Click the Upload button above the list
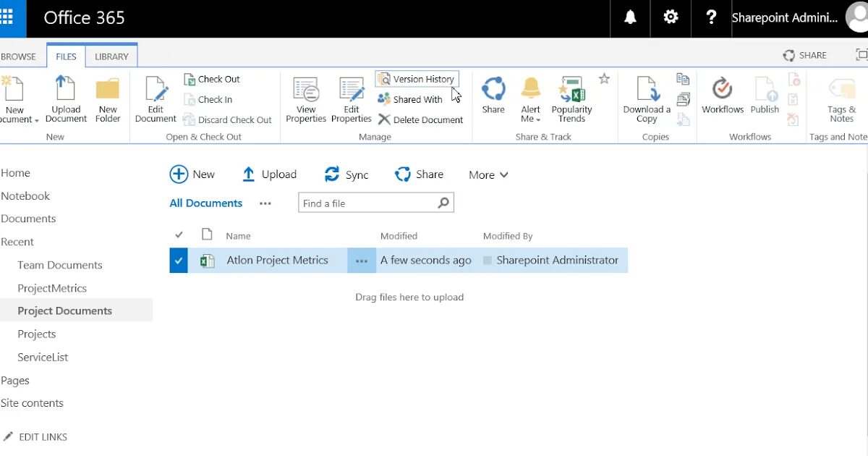The width and height of the screenshot is (868, 456). [269, 174]
